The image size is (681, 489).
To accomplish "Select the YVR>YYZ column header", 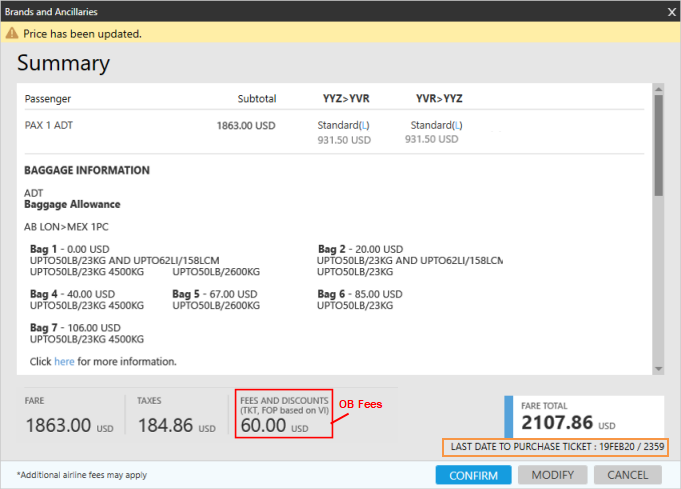I will 439,99.
